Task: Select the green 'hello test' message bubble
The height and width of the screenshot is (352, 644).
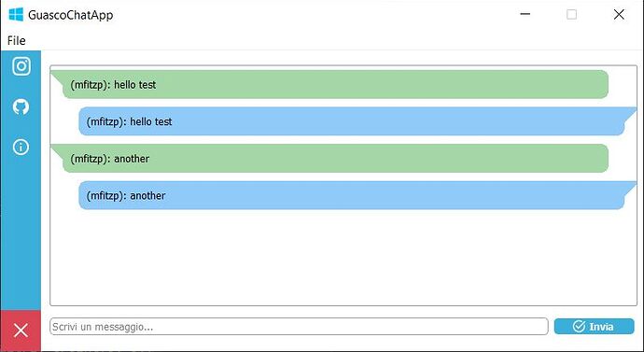Action: point(329,85)
